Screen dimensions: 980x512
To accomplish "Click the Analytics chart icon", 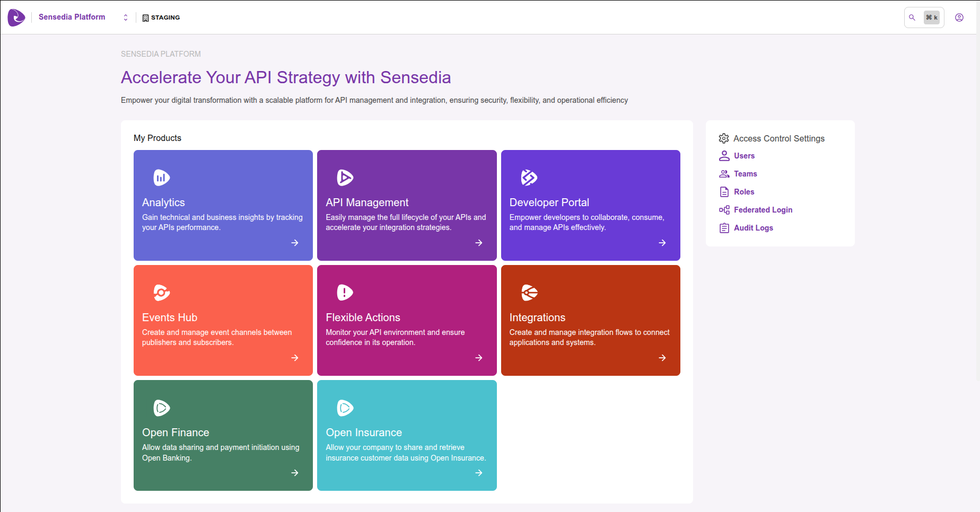I will pos(161,178).
